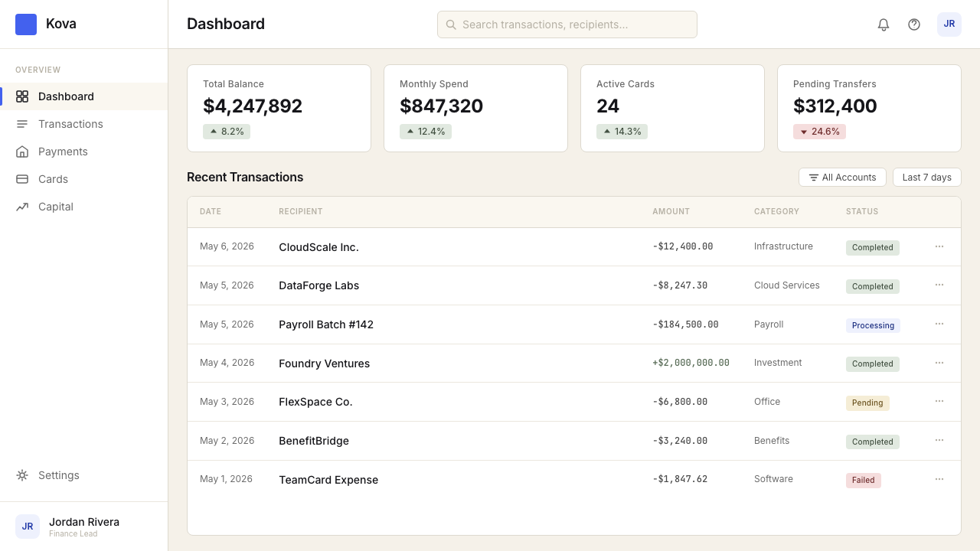The width and height of the screenshot is (980, 551).
Task: Sort by the RECIPIENT column header
Action: (x=301, y=211)
